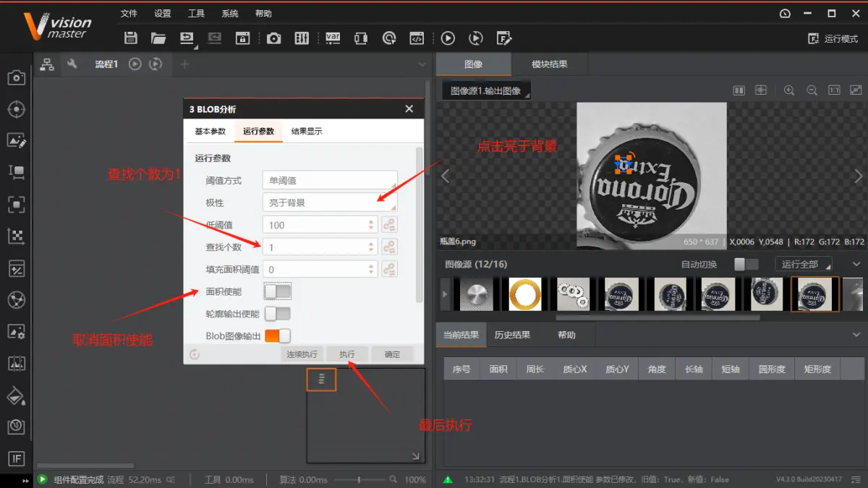
Task: Select the gold ring thumbnail
Action: [525, 294]
